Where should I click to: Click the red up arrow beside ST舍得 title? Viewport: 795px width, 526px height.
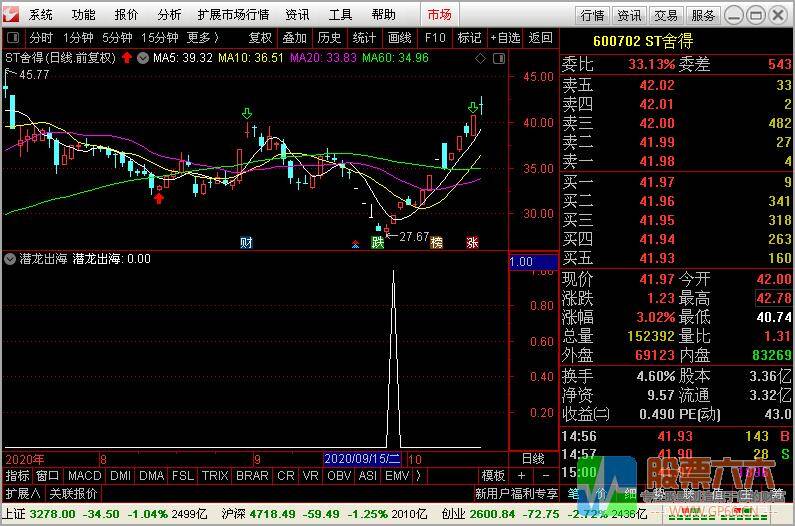(127, 58)
